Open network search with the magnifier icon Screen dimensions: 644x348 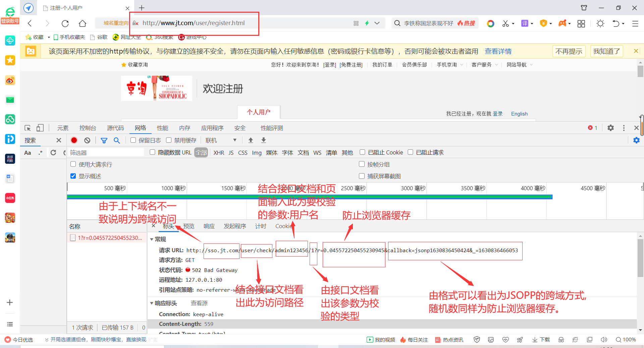(x=117, y=140)
